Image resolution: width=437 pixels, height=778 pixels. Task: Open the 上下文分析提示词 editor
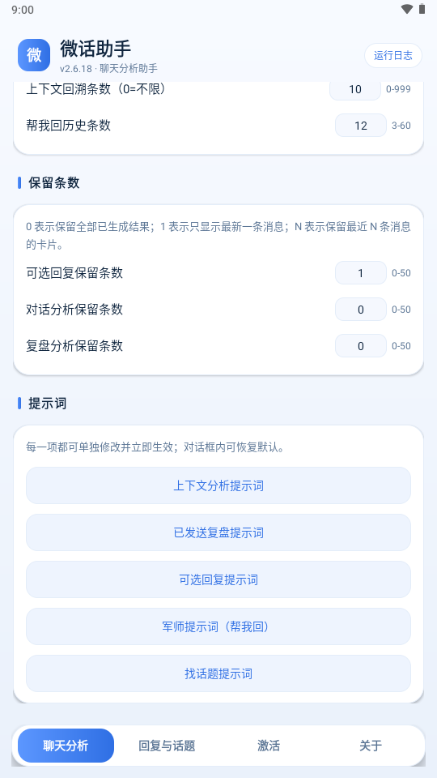pyautogui.click(x=218, y=486)
